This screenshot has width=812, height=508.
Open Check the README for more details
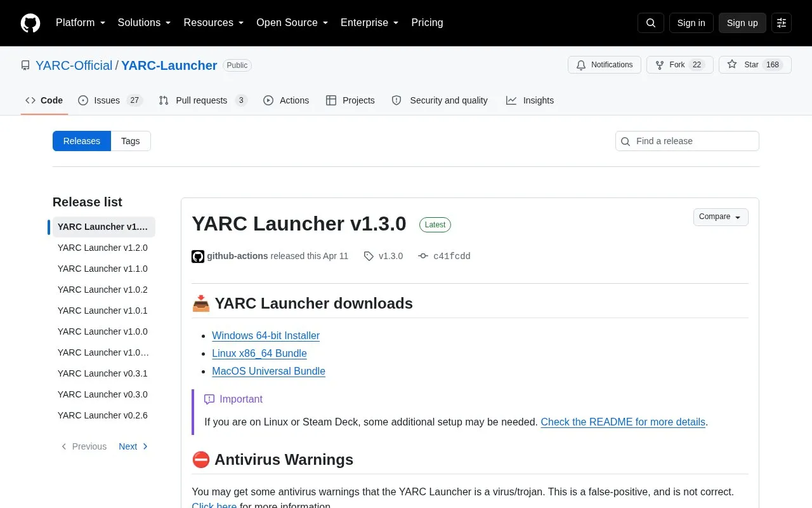[x=623, y=422]
